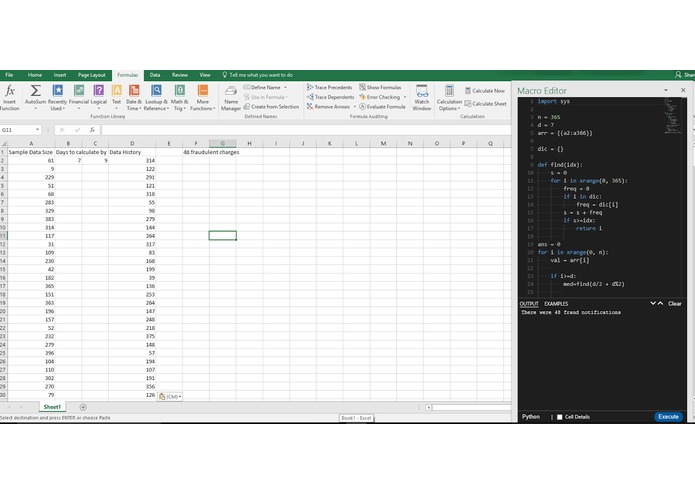Screen dimensions: 695x494
Task: Expand next output chevron in Macro Editor
Action: [x=652, y=303]
